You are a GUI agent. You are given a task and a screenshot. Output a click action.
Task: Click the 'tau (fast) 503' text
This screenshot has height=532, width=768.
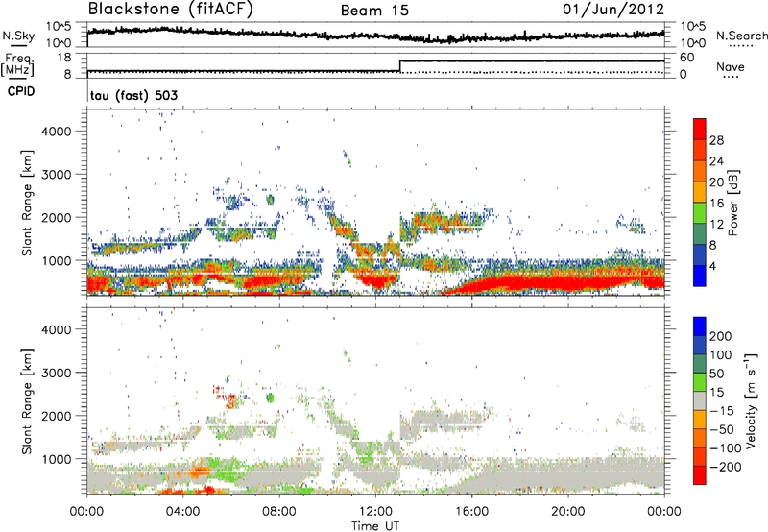click(133, 95)
